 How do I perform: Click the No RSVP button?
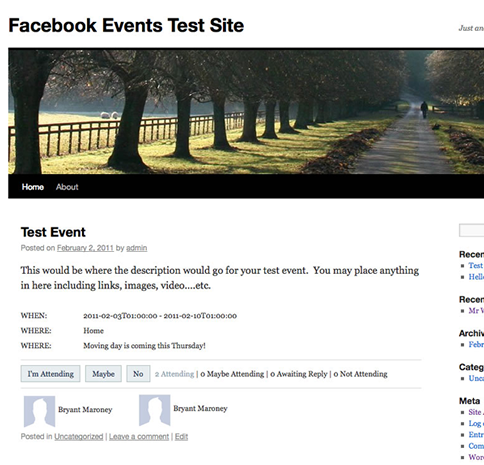click(138, 374)
